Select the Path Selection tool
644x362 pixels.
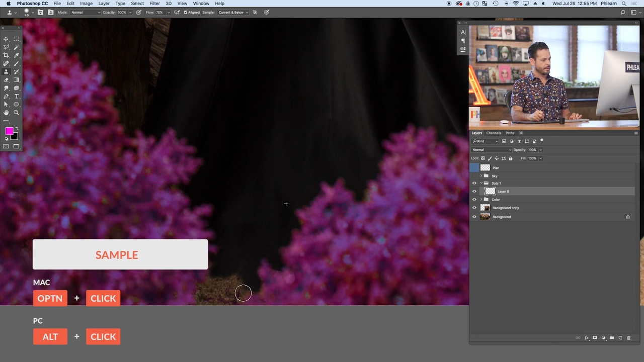click(x=6, y=105)
